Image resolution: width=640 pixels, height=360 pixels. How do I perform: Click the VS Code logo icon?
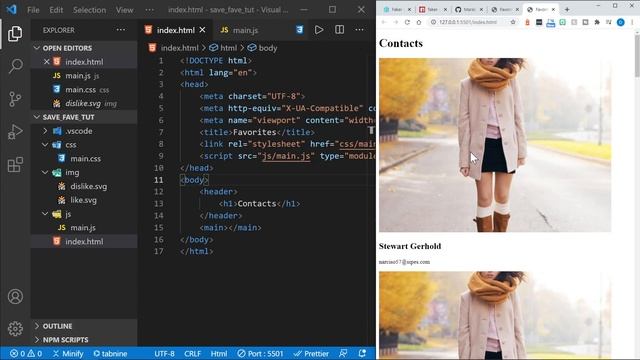(11, 9)
